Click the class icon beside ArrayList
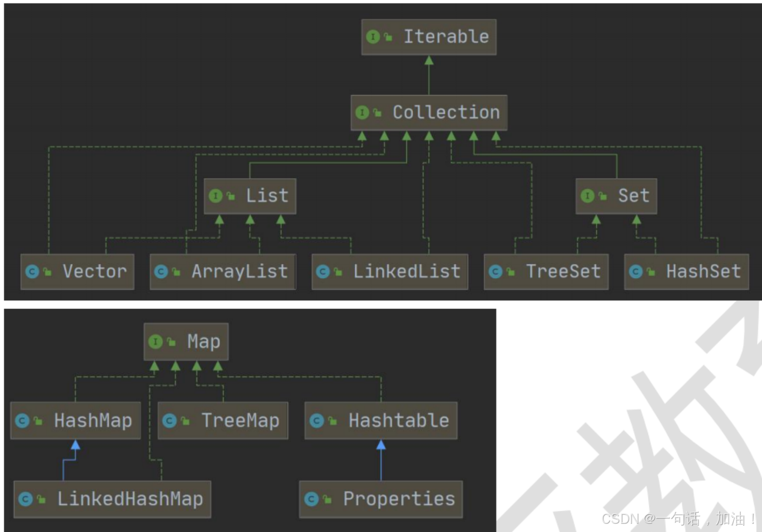The image size is (762, 532). click(161, 272)
